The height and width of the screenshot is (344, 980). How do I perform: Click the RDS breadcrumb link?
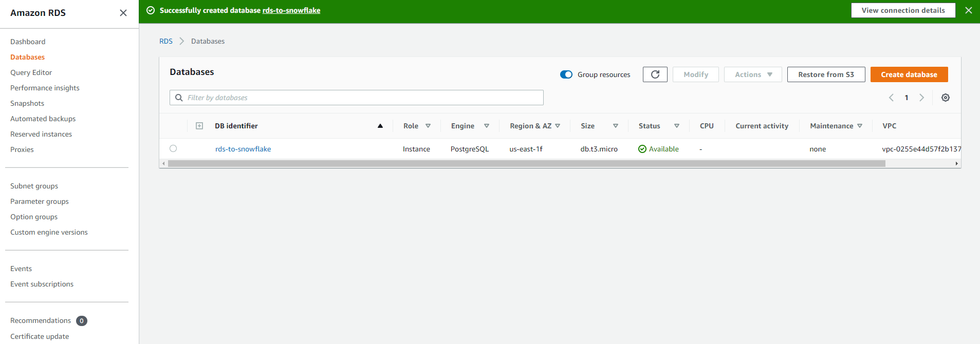(166, 41)
